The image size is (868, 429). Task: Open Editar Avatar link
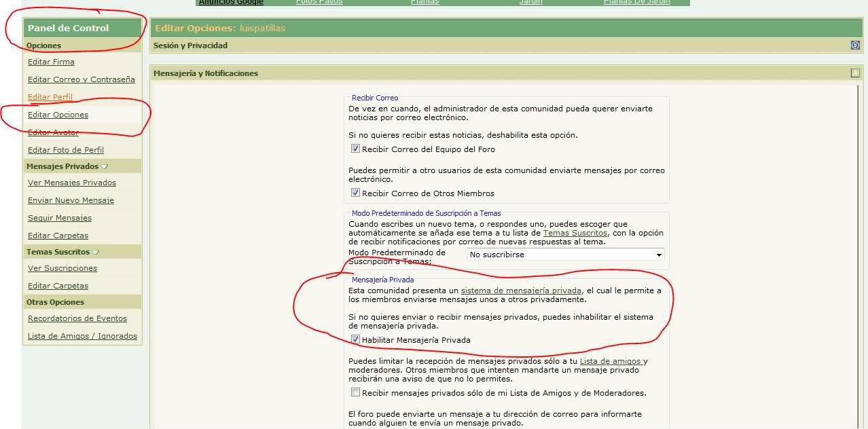coord(53,132)
